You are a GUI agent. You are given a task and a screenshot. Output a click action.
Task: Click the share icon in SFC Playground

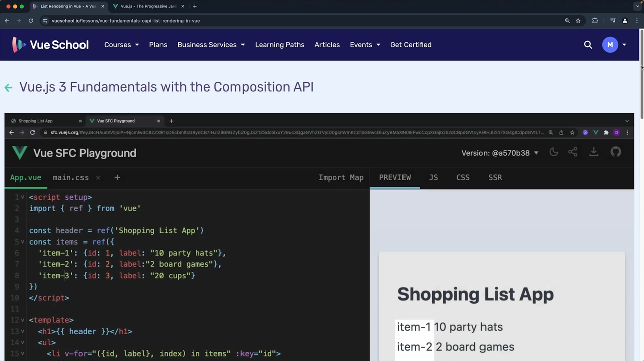pos(573,152)
